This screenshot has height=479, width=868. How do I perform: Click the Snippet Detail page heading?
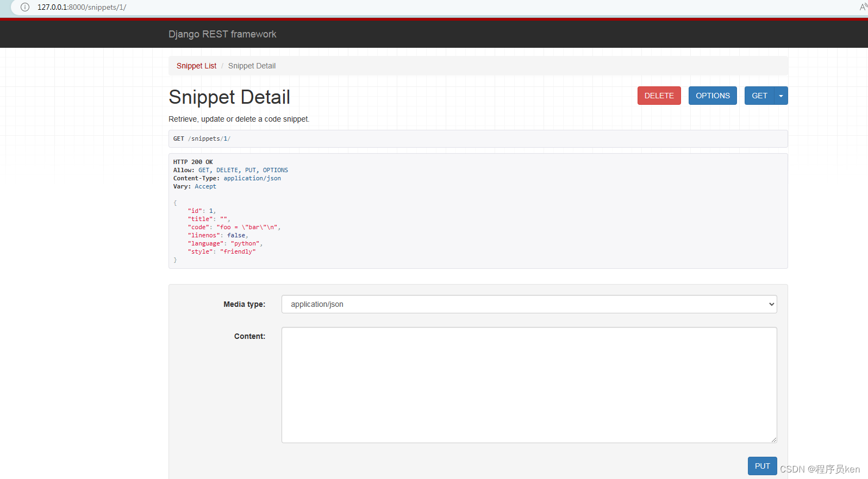pyautogui.click(x=229, y=97)
